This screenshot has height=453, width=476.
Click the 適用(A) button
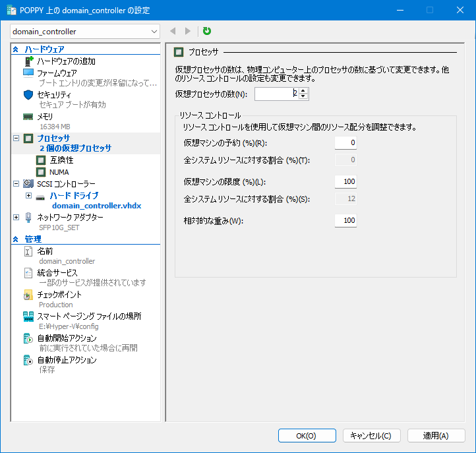436,436
